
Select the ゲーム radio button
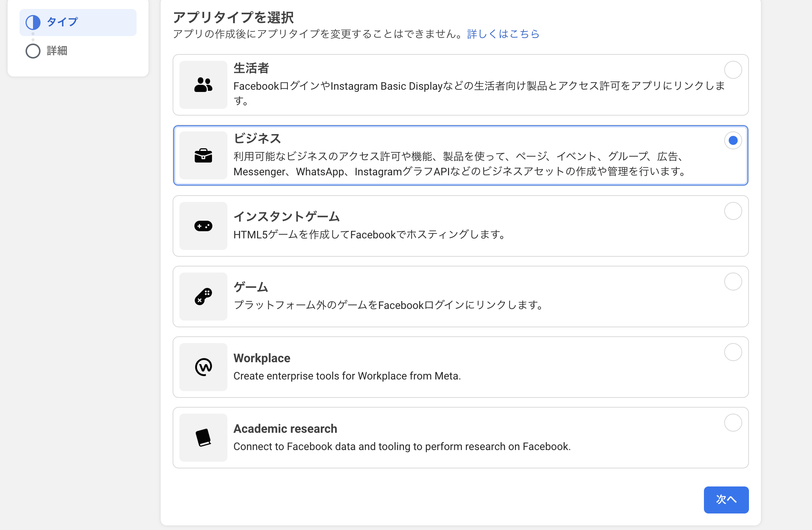[x=733, y=282]
